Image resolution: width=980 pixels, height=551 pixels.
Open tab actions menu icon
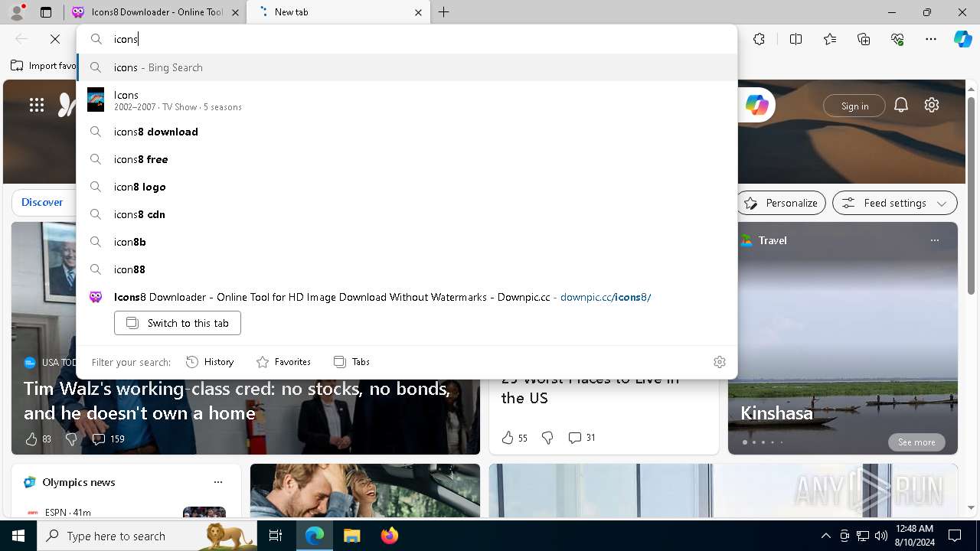coord(46,12)
